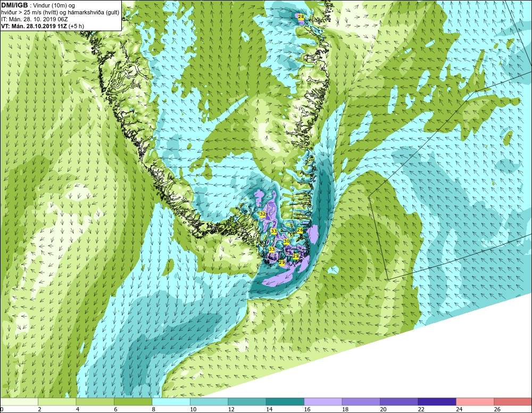Select the pale cyan swatch before 10
532x413 pixels.
[171, 402]
